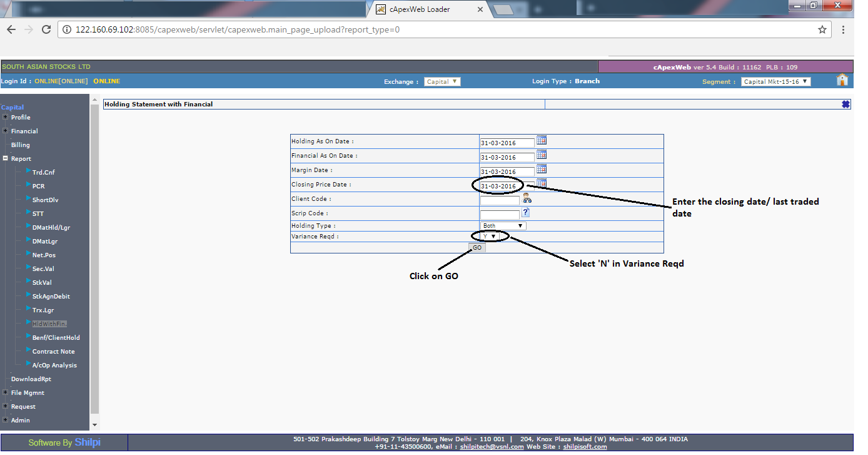Click sidebar scrollbar down arrow
The image size is (868, 455).
tap(94, 424)
